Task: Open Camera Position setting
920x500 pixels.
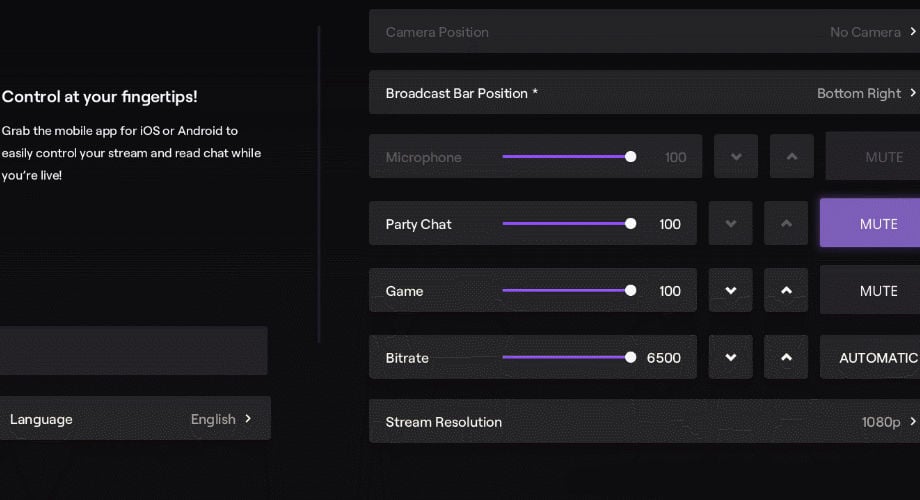Action: [x=644, y=32]
